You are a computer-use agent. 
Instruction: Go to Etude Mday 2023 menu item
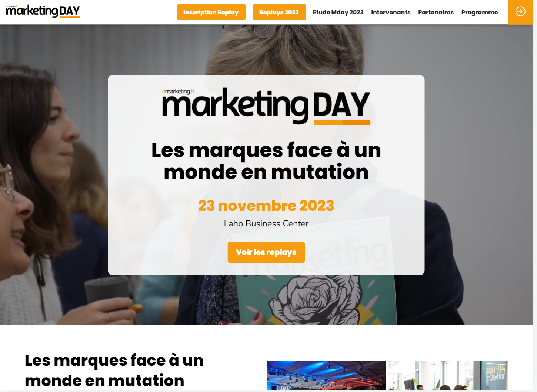[338, 12]
